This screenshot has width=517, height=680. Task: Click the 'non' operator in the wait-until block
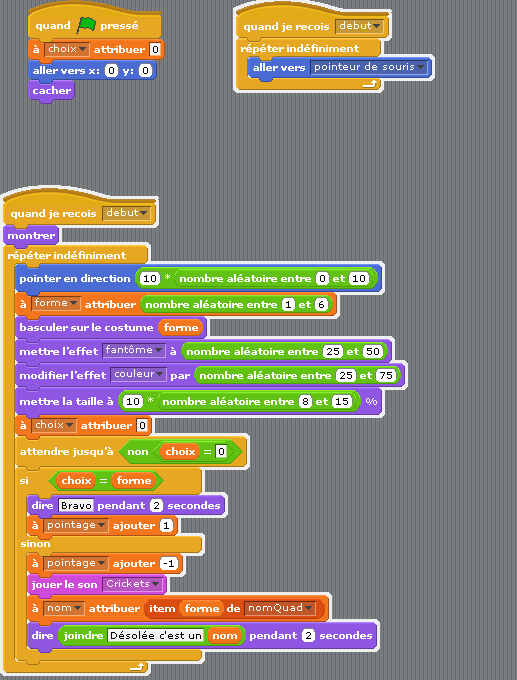click(137, 452)
